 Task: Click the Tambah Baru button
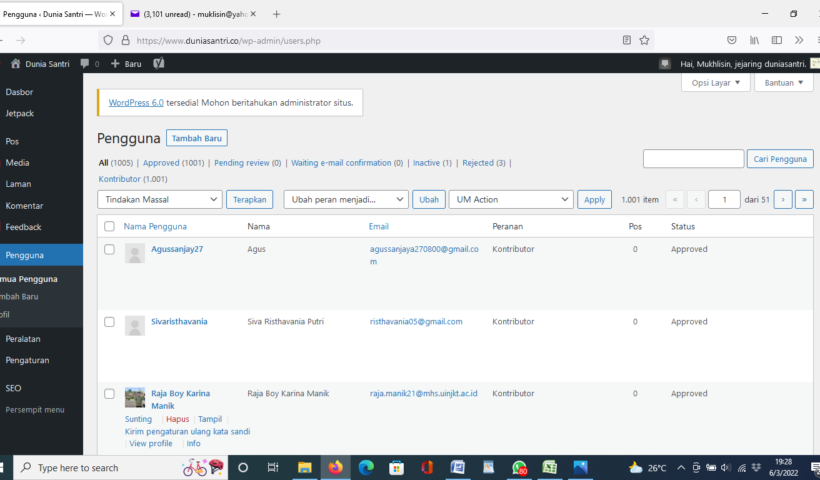coord(197,139)
